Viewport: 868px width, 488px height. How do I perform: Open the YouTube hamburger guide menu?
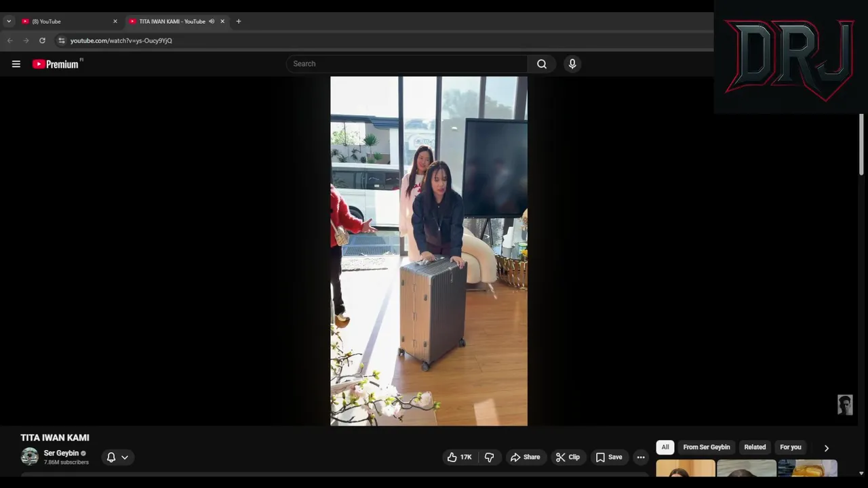tap(16, 64)
